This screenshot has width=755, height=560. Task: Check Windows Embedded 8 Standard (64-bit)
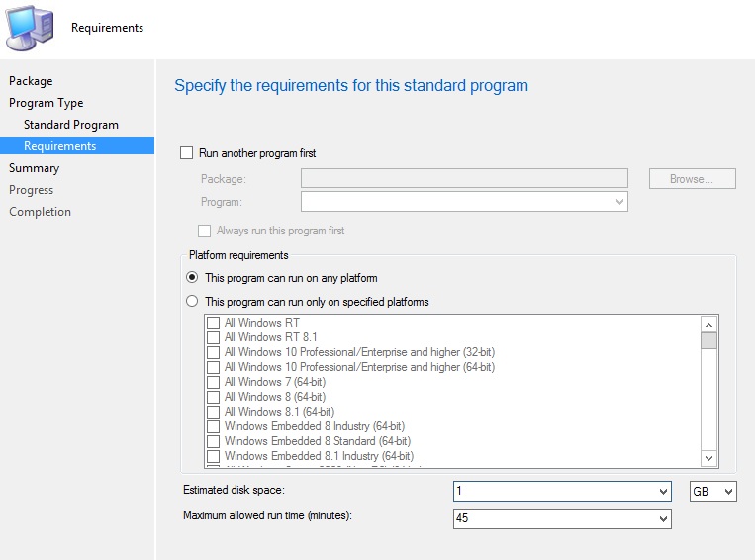[x=213, y=441]
